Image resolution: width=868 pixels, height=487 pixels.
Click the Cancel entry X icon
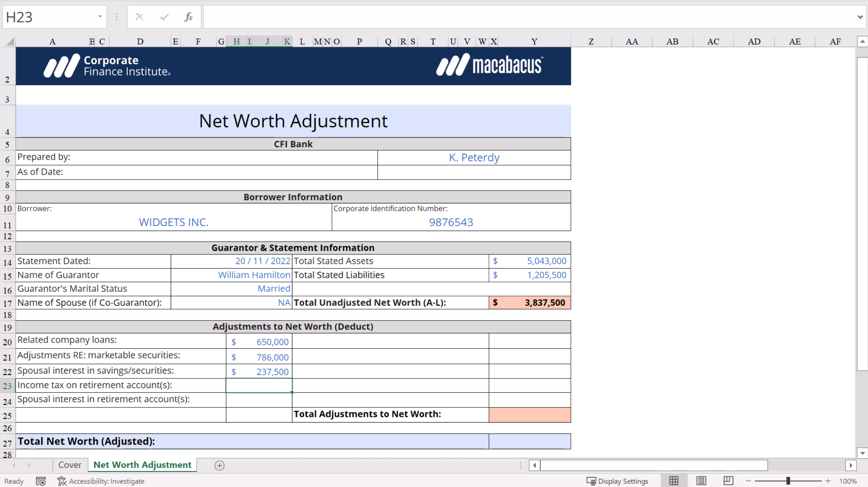[139, 17]
